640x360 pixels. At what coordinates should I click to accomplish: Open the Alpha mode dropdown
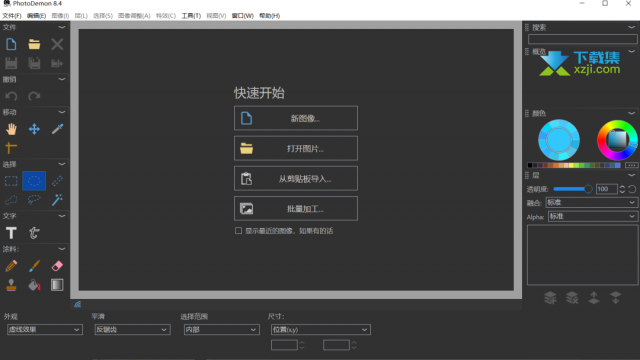pos(593,216)
